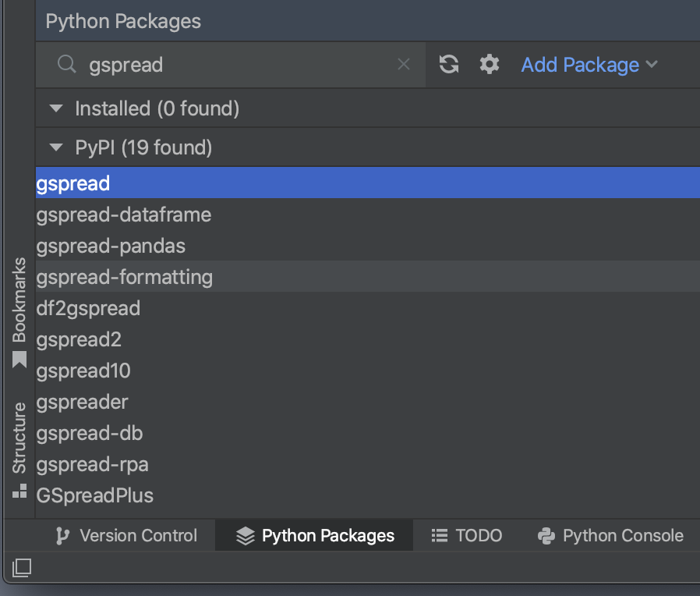Select the gspread-dataframe package

point(124,215)
